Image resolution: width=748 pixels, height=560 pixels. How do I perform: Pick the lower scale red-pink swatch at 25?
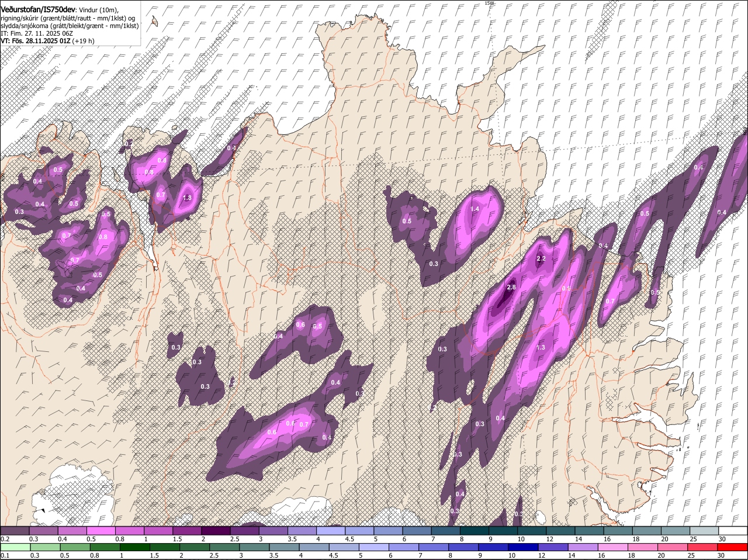702,547
